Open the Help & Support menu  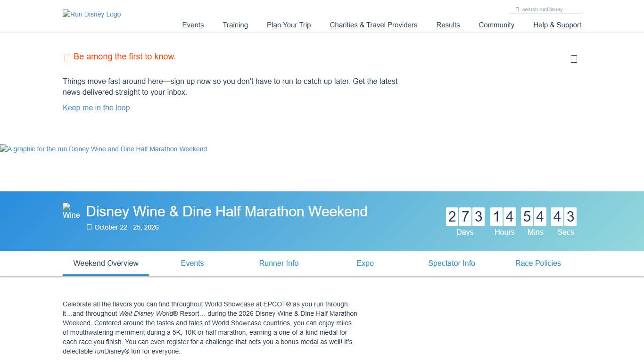[x=557, y=25]
